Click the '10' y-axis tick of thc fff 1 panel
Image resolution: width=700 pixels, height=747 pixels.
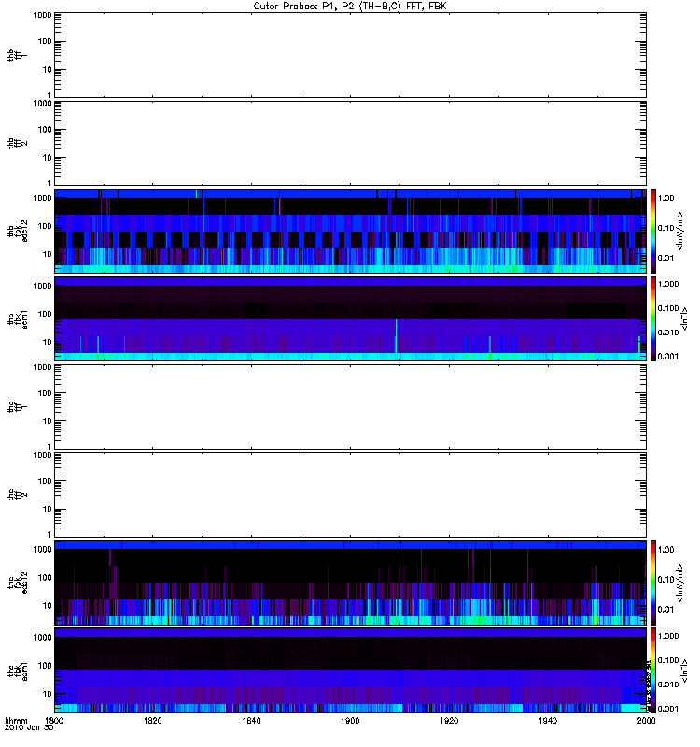[x=48, y=421]
